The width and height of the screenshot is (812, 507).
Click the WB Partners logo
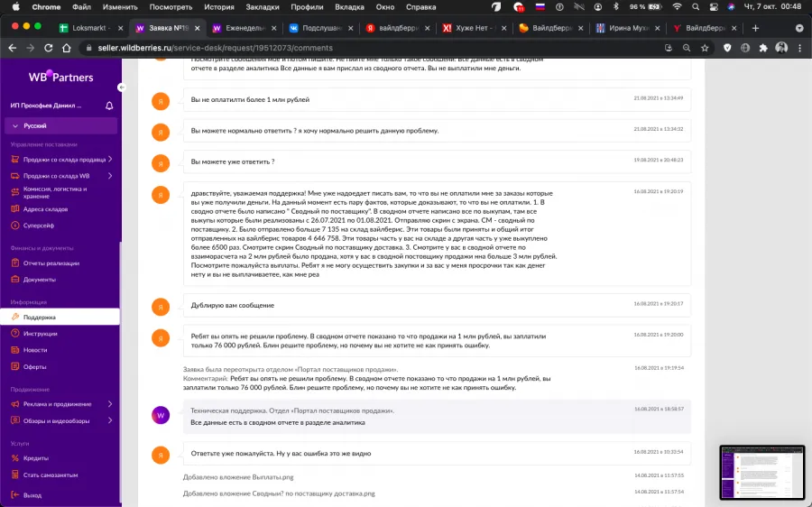[x=60, y=78]
